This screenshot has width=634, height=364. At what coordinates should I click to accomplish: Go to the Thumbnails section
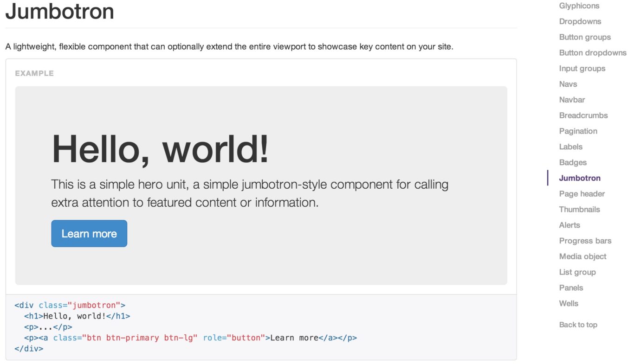tap(579, 210)
